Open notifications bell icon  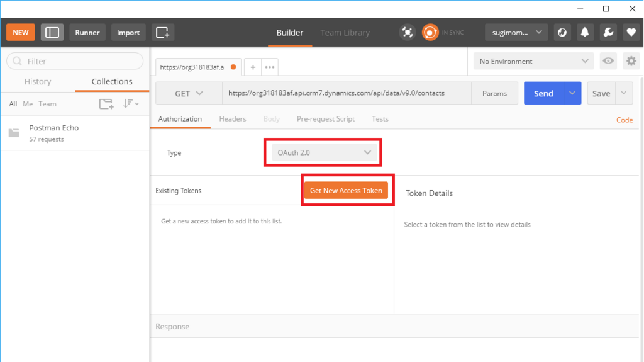[585, 33]
